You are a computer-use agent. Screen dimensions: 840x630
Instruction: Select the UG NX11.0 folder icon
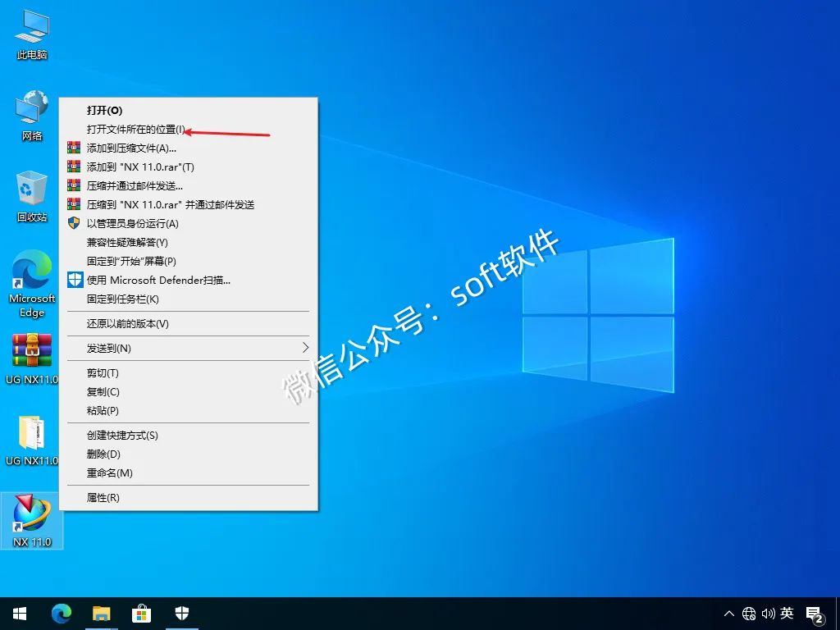coord(32,441)
